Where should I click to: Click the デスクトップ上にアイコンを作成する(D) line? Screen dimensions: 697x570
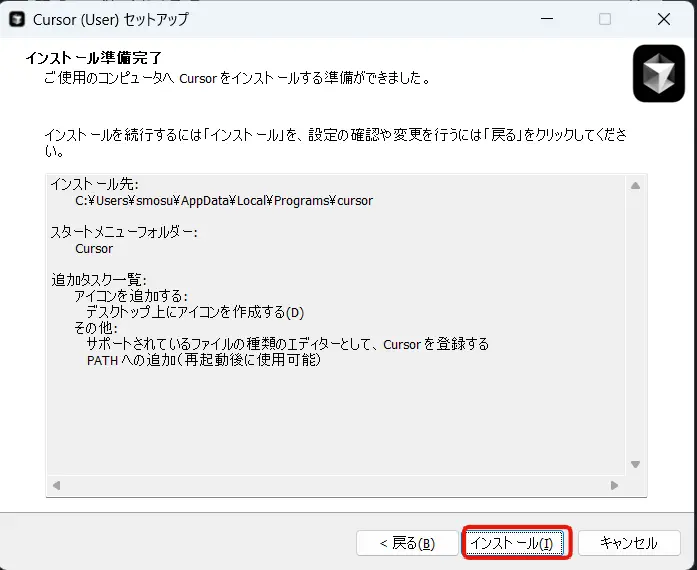[195, 312]
